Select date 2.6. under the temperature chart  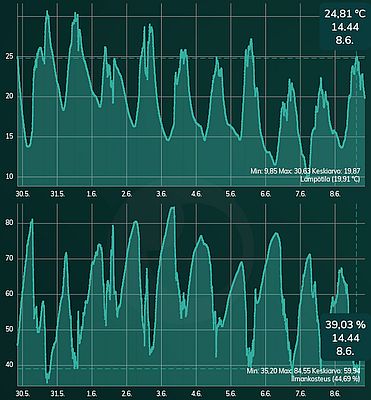127,194
